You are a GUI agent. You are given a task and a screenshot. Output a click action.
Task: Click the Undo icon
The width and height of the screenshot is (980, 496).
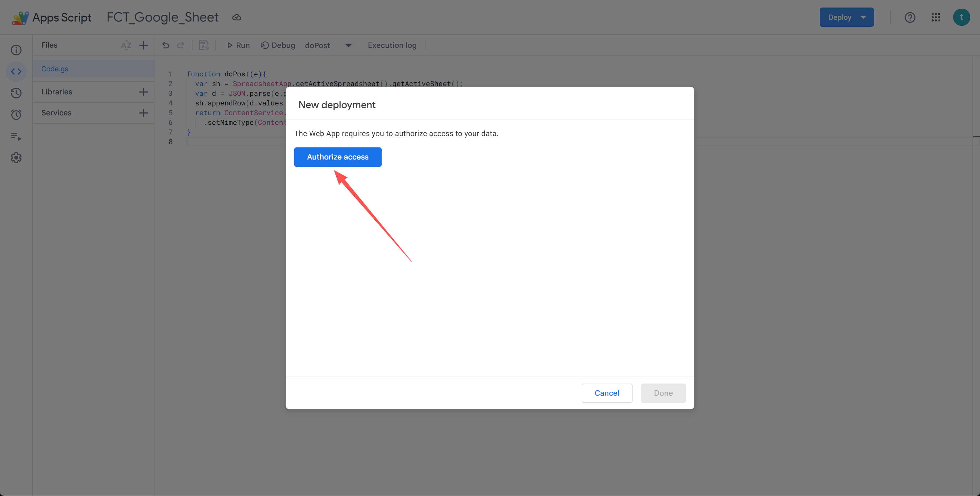coord(165,45)
